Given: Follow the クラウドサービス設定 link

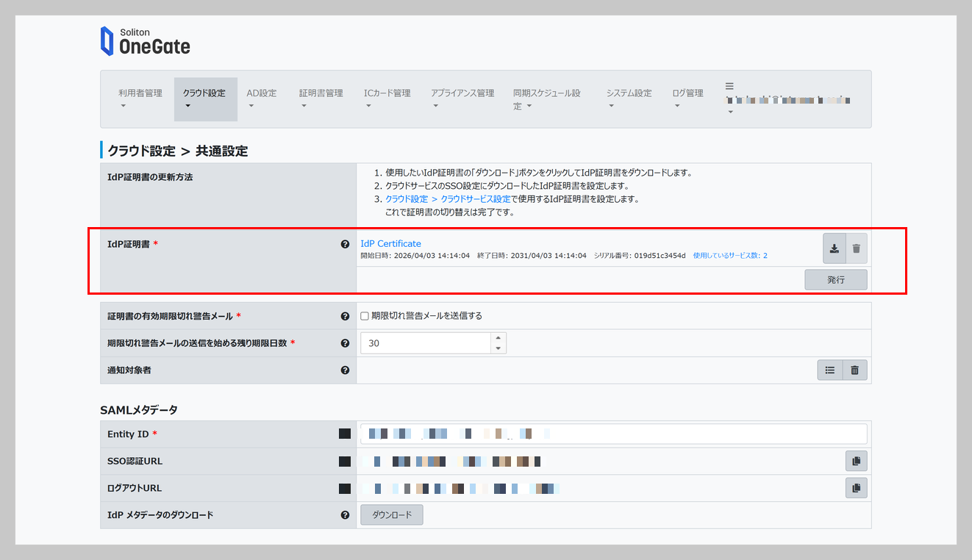Looking at the screenshot, I should (476, 199).
